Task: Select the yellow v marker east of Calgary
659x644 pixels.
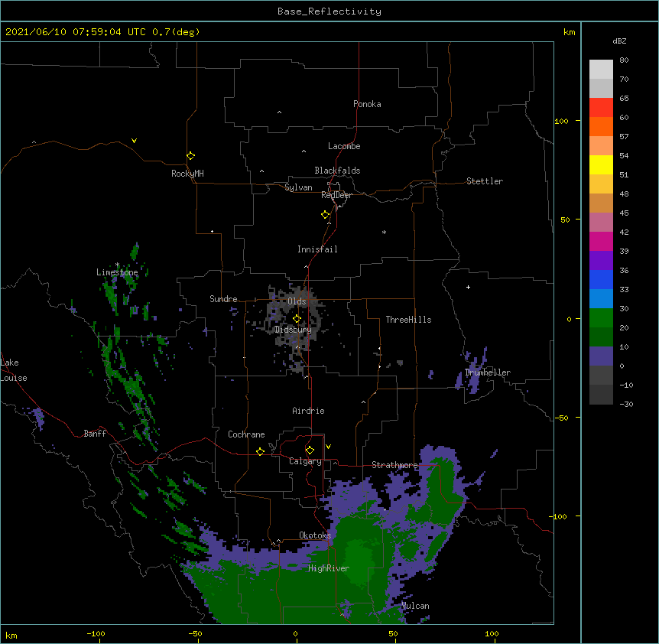Action: click(328, 447)
